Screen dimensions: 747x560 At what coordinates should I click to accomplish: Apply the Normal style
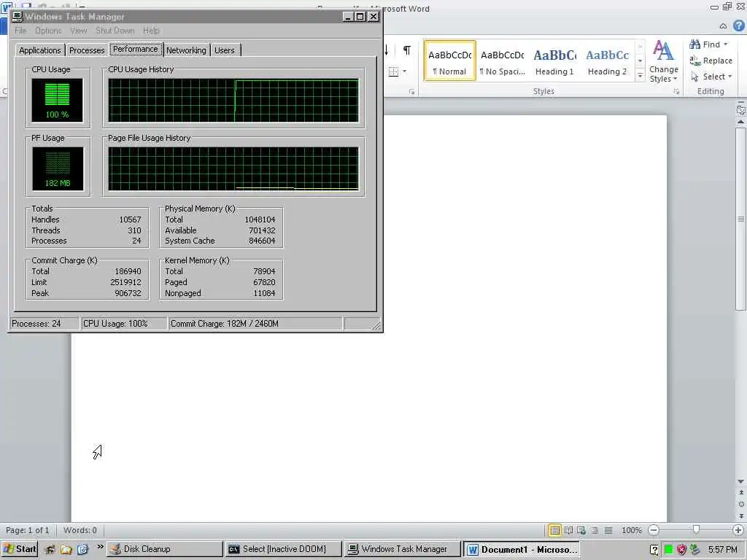(449, 61)
